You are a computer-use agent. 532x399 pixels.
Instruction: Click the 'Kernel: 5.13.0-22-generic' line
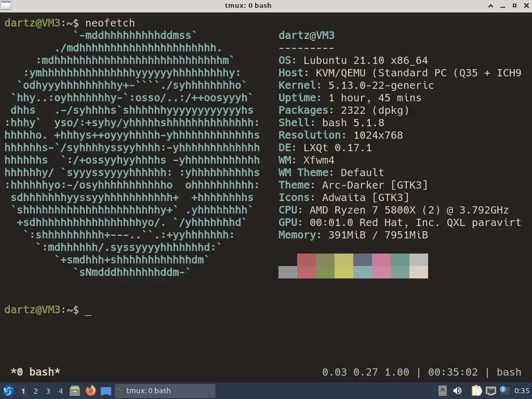click(356, 86)
